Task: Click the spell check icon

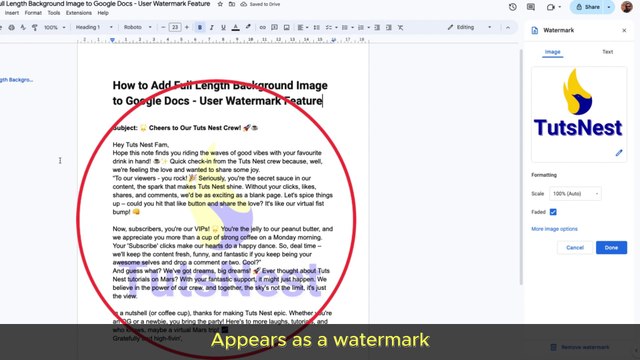Action: coord(23,27)
